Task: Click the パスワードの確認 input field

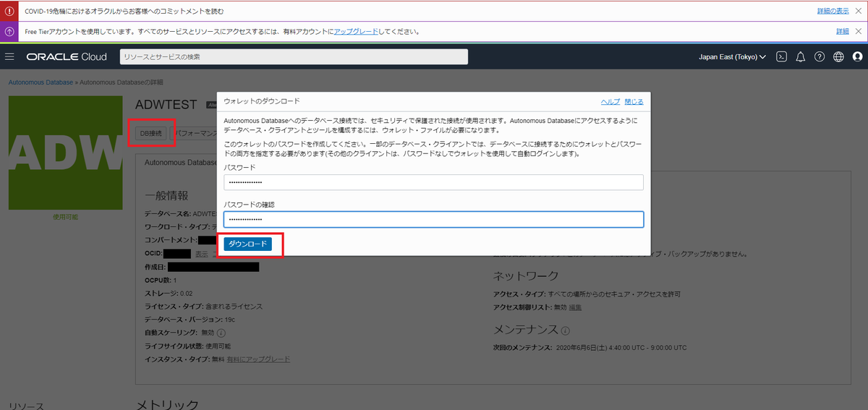Action: coord(433,219)
